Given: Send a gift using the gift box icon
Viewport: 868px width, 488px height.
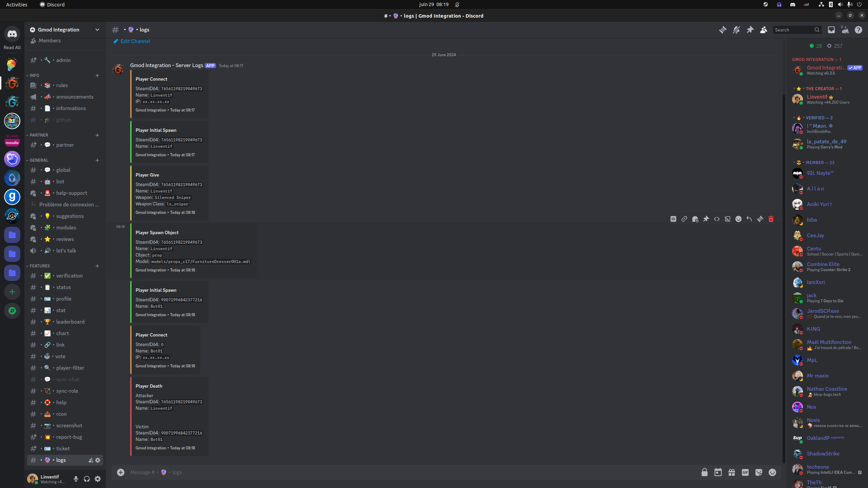Looking at the screenshot, I should click(x=732, y=472).
